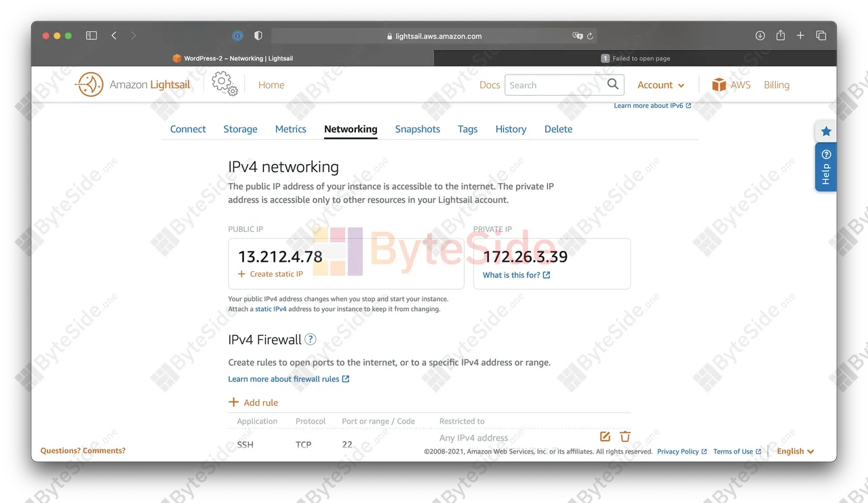Switch to the Snapshots tab
The height and width of the screenshot is (503, 868).
[418, 129]
